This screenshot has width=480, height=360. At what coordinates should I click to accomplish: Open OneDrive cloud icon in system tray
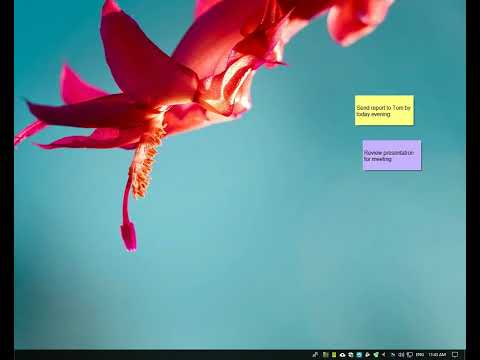tap(342, 355)
